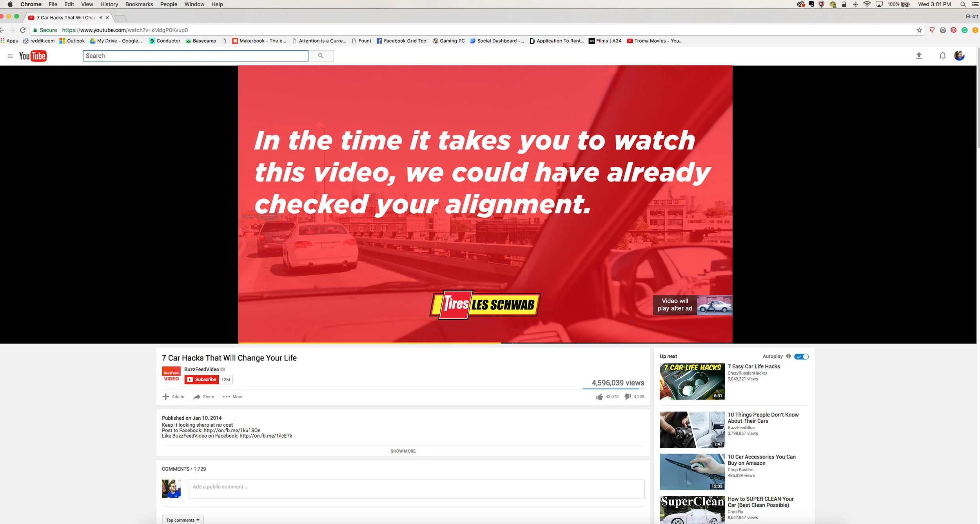Open the YouTube hamburger guide menu

point(10,56)
